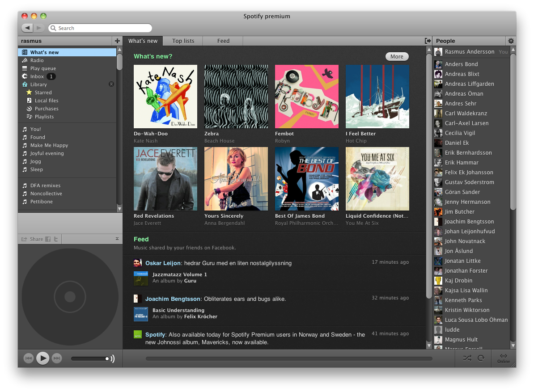Collapse the Library section toggle

[111, 84]
